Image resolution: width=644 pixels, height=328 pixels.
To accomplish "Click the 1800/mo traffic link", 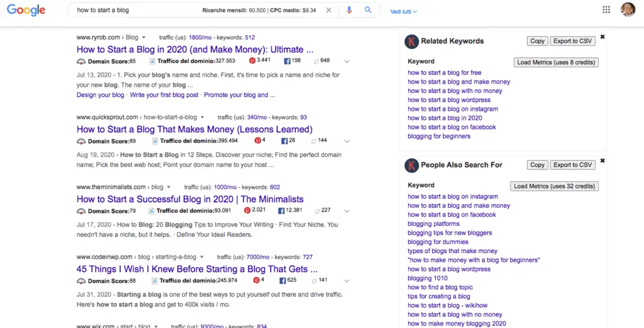I will click(x=201, y=37).
